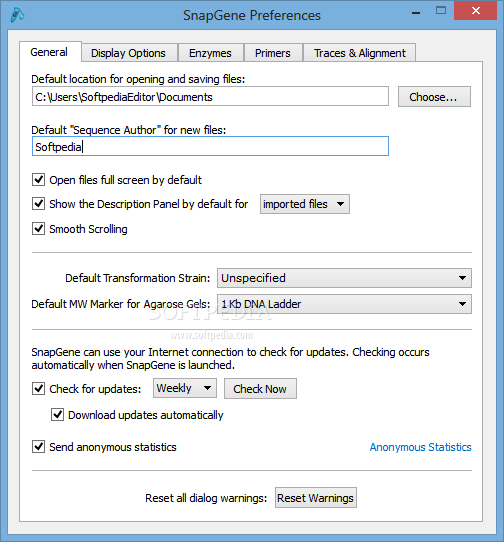Open the Traces & Alignment tab

(360, 53)
